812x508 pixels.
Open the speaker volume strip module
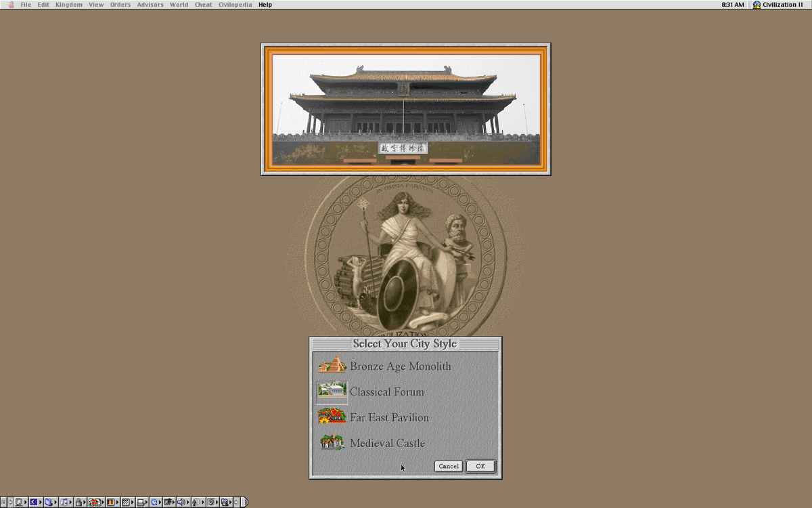pyautogui.click(x=183, y=502)
